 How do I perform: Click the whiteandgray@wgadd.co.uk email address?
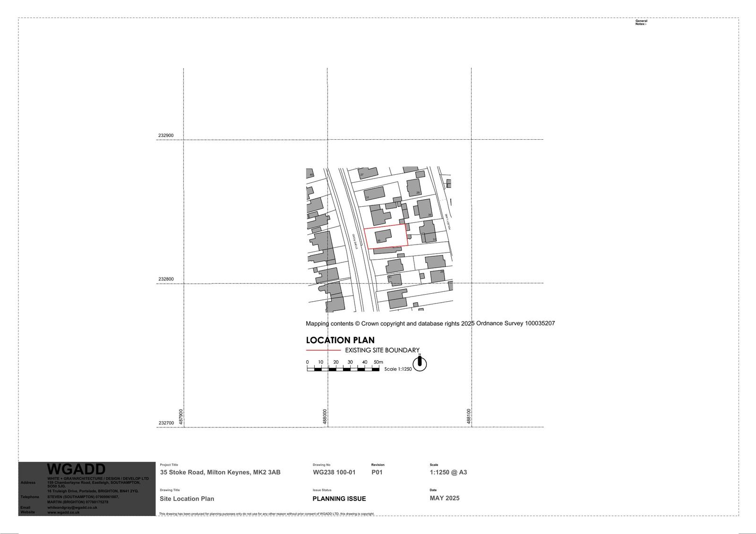point(72,508)
